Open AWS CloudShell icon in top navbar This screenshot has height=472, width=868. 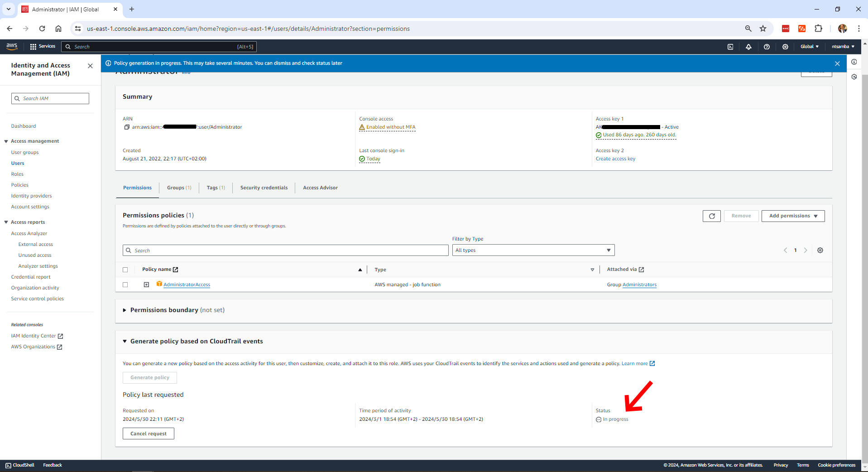(x=730, y=47)
